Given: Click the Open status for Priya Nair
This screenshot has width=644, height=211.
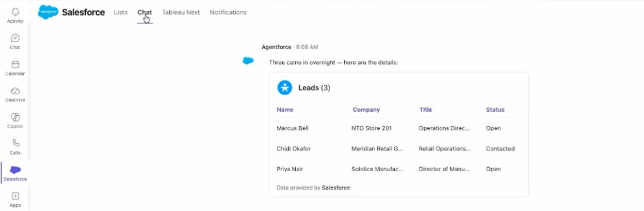Looking at the screenshot, I should pyautogui.click(x=493, y=169).
